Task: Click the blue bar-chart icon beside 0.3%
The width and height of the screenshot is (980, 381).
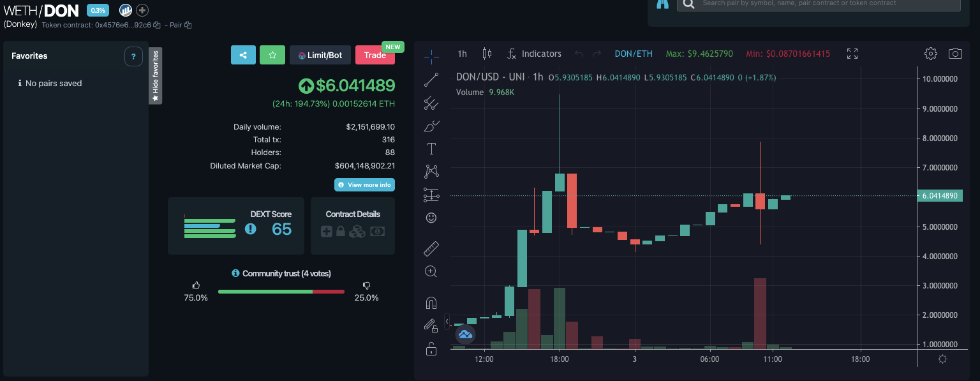Action: (x=126, y=10)
